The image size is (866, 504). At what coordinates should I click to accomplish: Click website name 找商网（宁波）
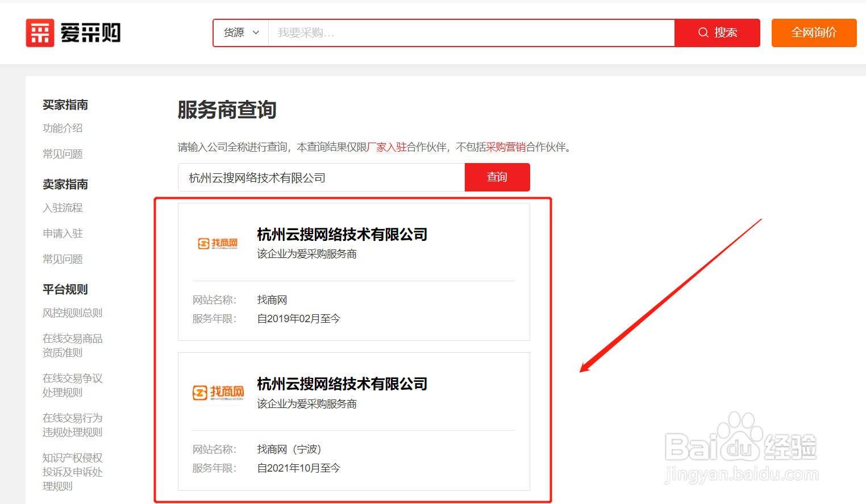coord(289,449)
